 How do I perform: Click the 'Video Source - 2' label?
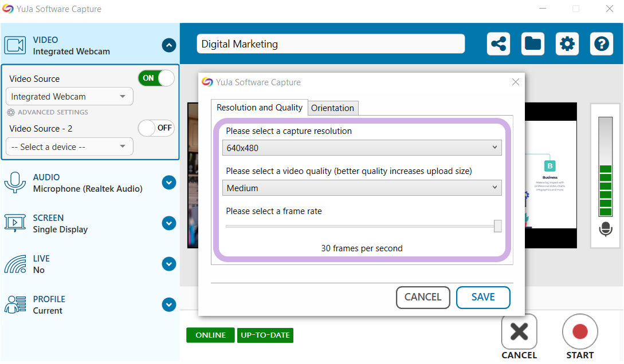pos(41,129)
